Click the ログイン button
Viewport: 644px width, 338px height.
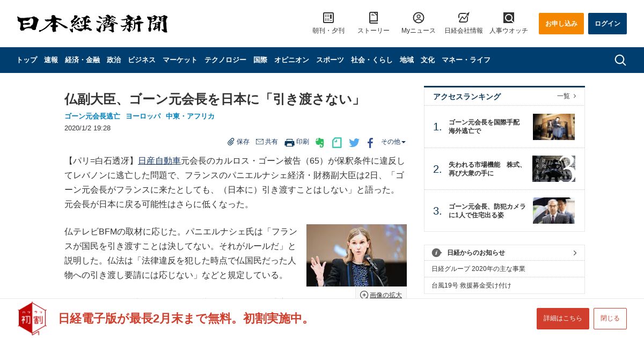[x=608, y=24]
